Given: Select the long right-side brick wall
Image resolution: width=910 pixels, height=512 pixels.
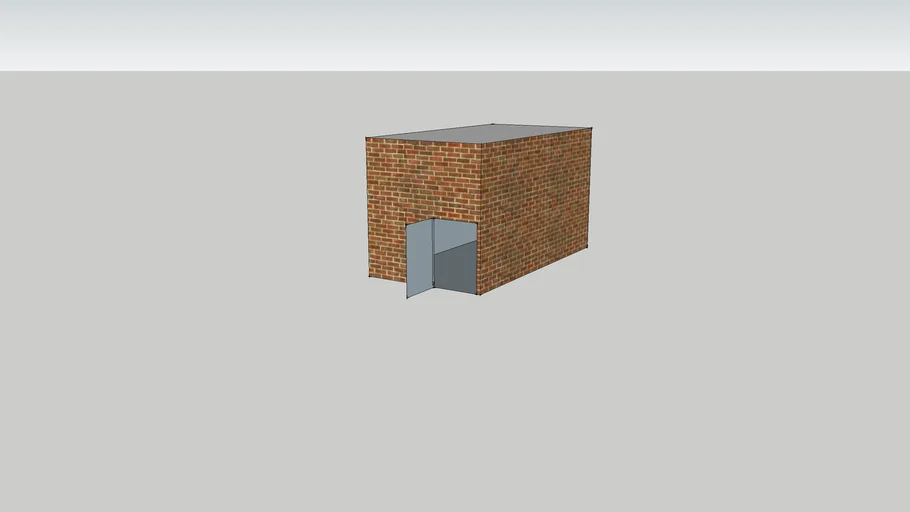Looking at the screenshot, I should point(535,200).
